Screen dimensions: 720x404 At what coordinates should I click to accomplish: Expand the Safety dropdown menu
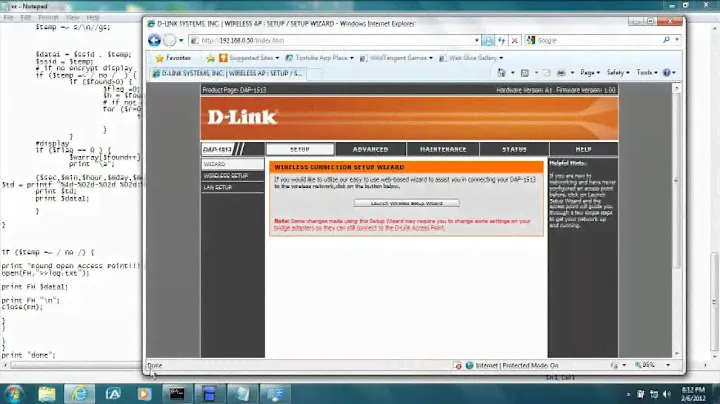point(620,73)
